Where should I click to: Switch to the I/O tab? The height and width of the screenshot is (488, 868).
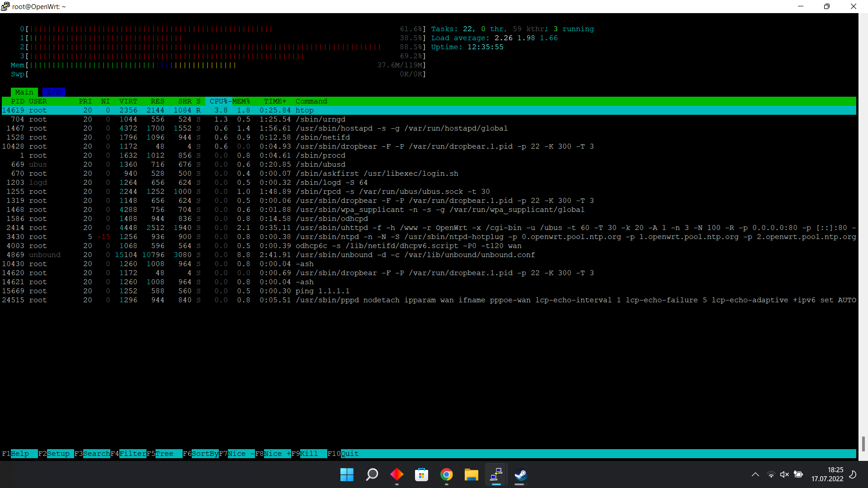tap(54, 92)
